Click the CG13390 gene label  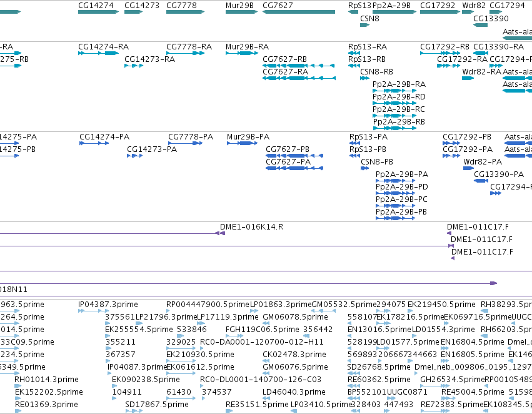[x=491, y=18]
